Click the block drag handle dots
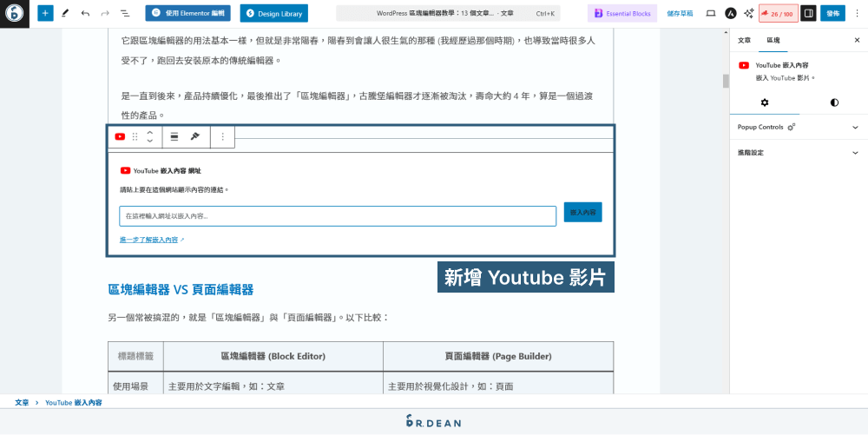The image size is (868, 435). pyautogui.click(x=135, y=136)
